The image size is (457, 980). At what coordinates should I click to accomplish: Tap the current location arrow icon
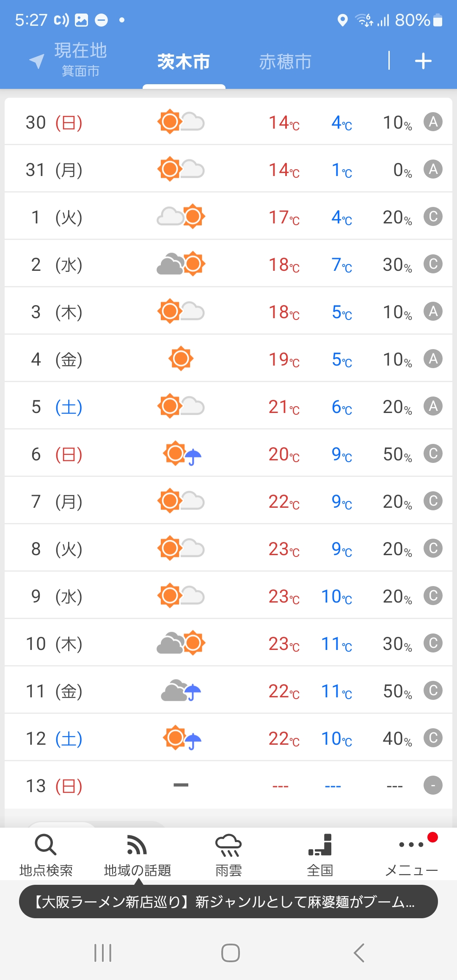point(37,61)
